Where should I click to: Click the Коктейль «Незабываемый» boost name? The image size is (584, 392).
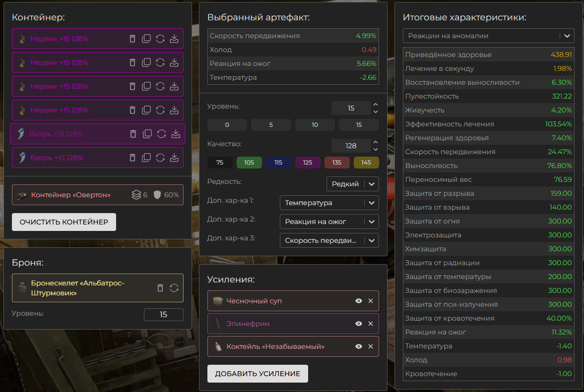[275, 346]
